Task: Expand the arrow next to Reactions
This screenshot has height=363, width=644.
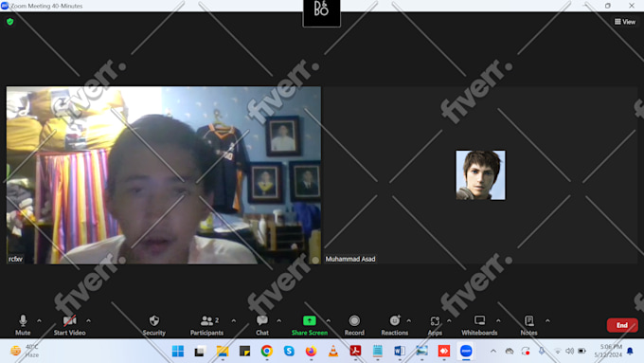Action: coord(409,320)
